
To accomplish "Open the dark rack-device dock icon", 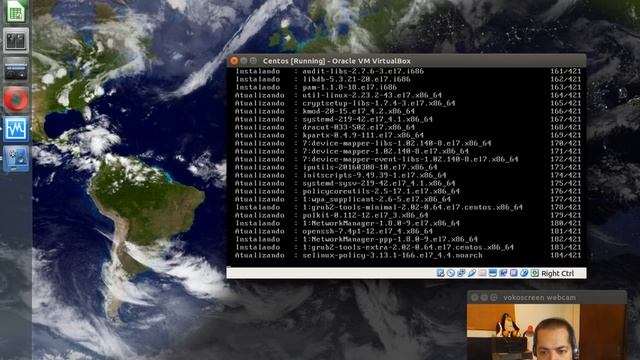I will 16,70.
